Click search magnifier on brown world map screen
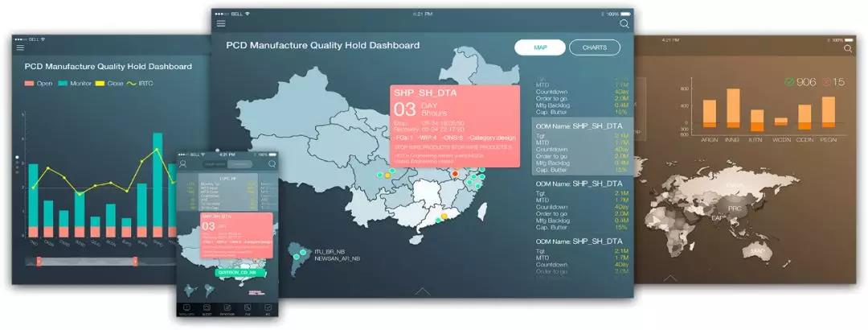The image size is (868, 330). point(848,49)
